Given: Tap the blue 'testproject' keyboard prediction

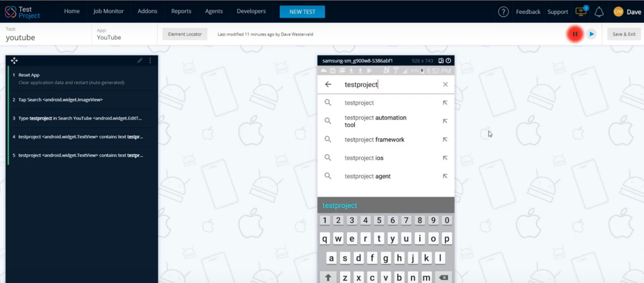Looking at the screenshot, I should tap(340, 205).
